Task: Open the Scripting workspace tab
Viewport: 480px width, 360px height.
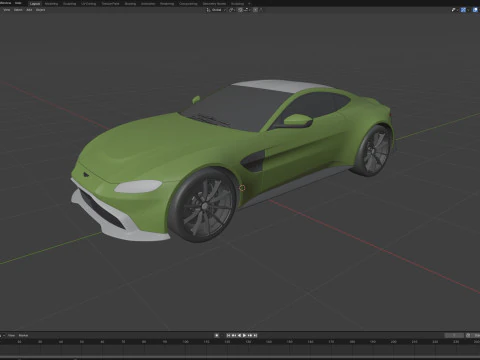Action: (237, 4)
